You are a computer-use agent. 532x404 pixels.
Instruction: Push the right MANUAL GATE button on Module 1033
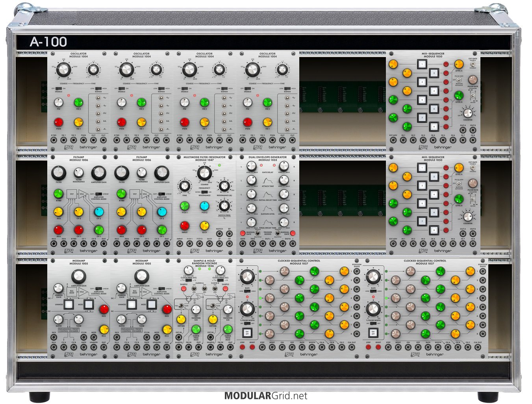(x=293, y=234)
